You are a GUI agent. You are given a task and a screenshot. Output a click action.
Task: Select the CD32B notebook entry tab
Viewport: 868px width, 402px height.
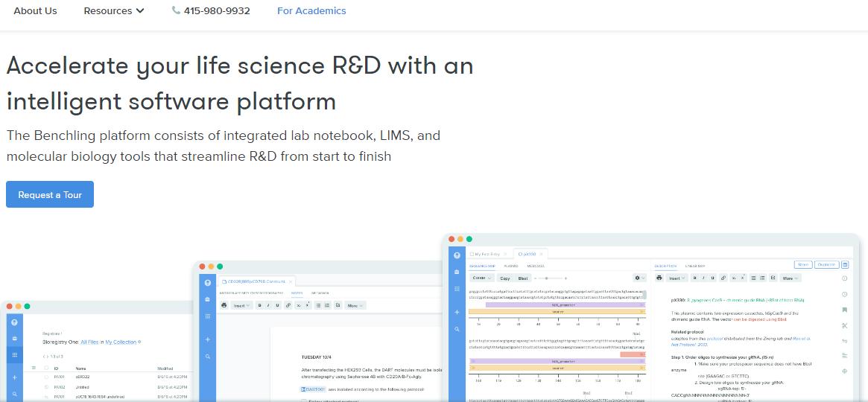(x=256, y=281)
